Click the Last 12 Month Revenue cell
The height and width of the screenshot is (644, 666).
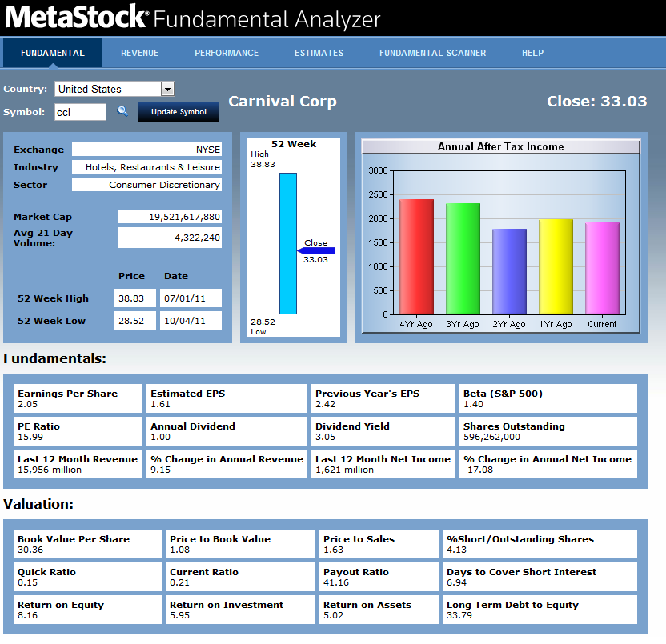click(78, 464)
